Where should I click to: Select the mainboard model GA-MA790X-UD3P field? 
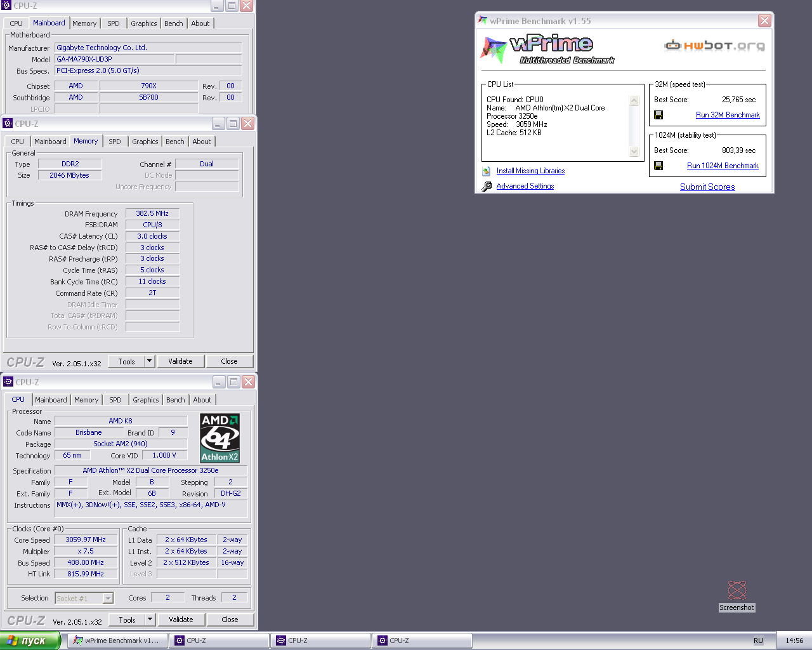click(114, 59)
